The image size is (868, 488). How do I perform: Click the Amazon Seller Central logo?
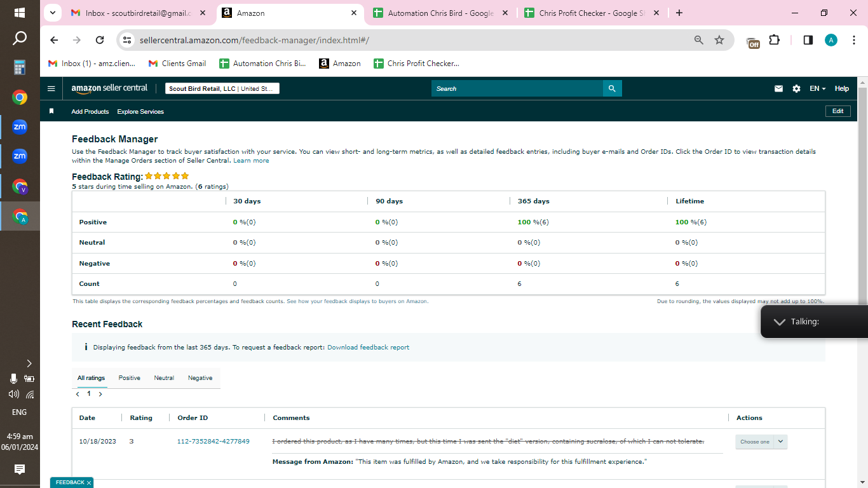(109, 89)
